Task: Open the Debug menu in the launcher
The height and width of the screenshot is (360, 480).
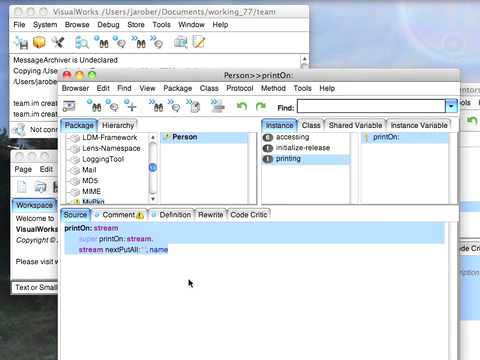Action: tap(108, 25)
